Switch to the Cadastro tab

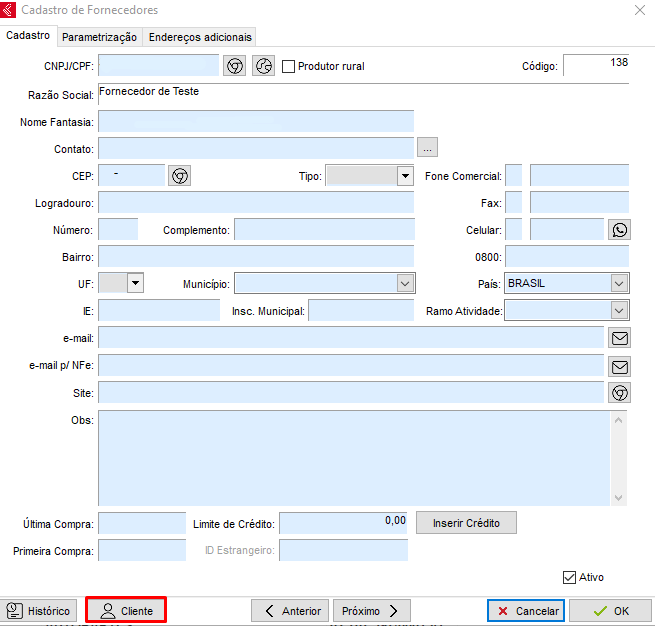click(28, 35)
